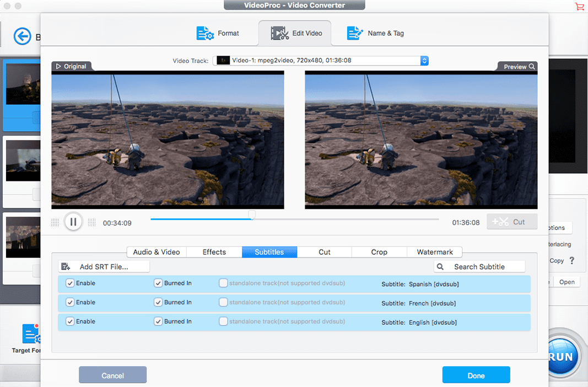
Task: Check standalone track for English subtitle
Action: point(223,321)
